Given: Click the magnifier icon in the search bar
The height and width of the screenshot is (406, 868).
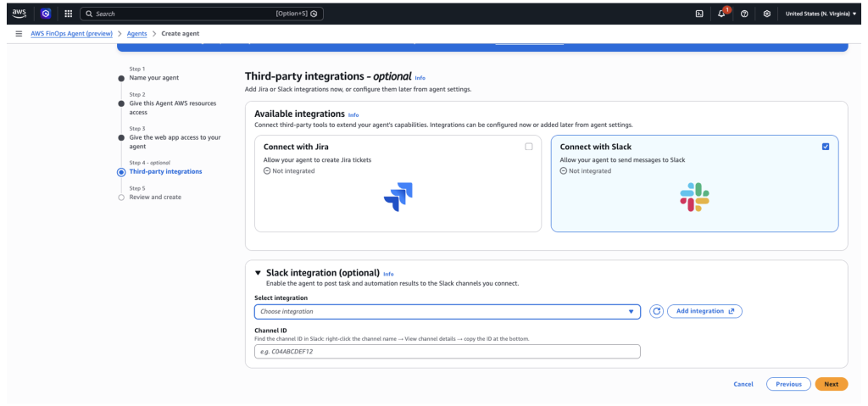Looking at the screenshot, I should tap(89, 14).
